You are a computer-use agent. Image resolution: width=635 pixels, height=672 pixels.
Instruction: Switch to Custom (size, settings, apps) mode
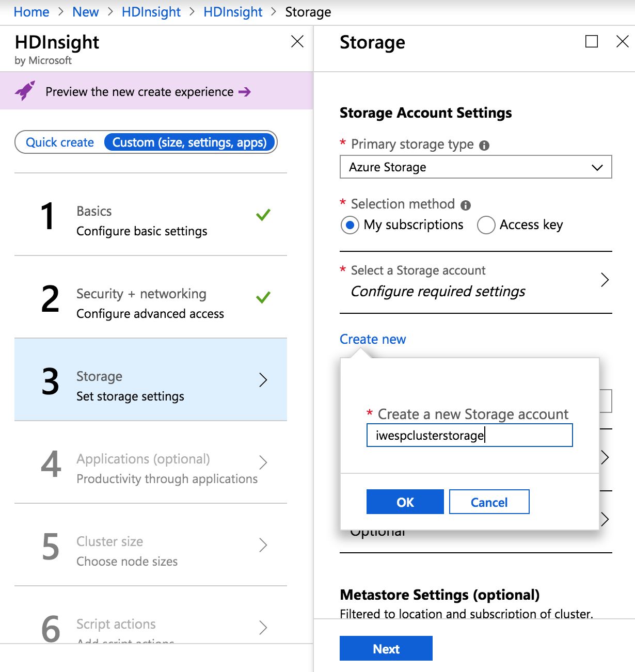189,142
